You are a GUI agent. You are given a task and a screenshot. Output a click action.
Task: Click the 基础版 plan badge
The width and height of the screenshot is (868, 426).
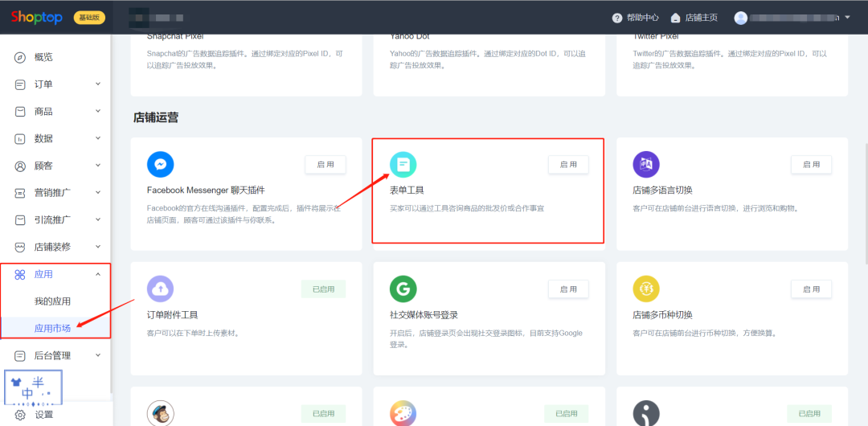(x=89, y=18)
